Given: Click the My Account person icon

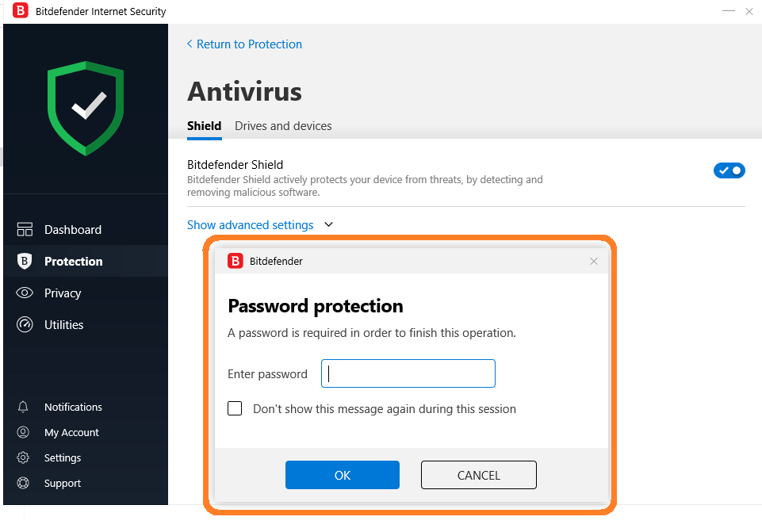Looking at the screenshot, I should pyautogui.click(x=24, y=433).
